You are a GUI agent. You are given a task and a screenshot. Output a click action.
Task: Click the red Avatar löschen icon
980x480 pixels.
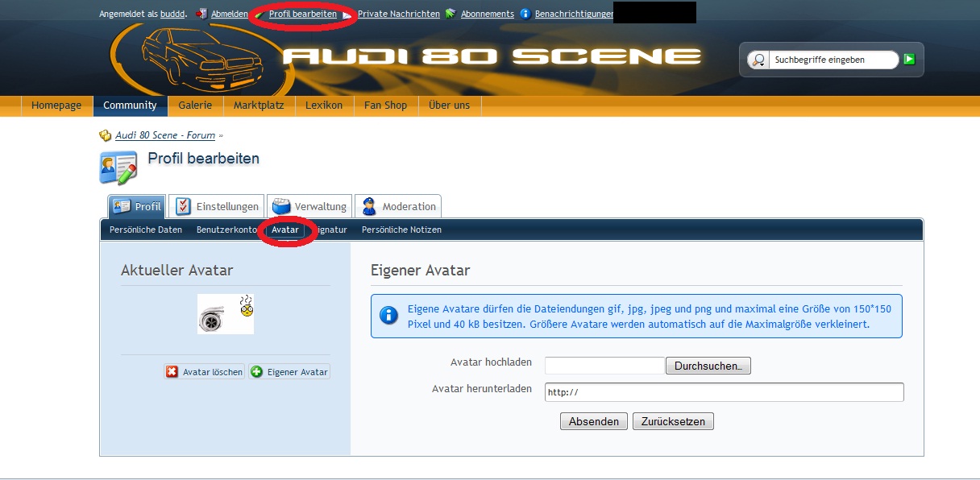(x=172, y=372)
